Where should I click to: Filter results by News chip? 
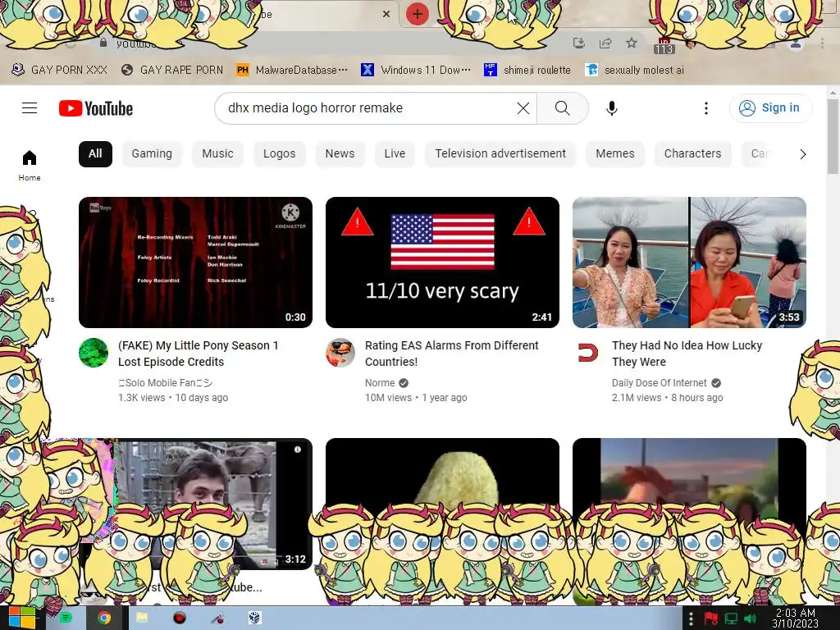[x=340, y=153]
